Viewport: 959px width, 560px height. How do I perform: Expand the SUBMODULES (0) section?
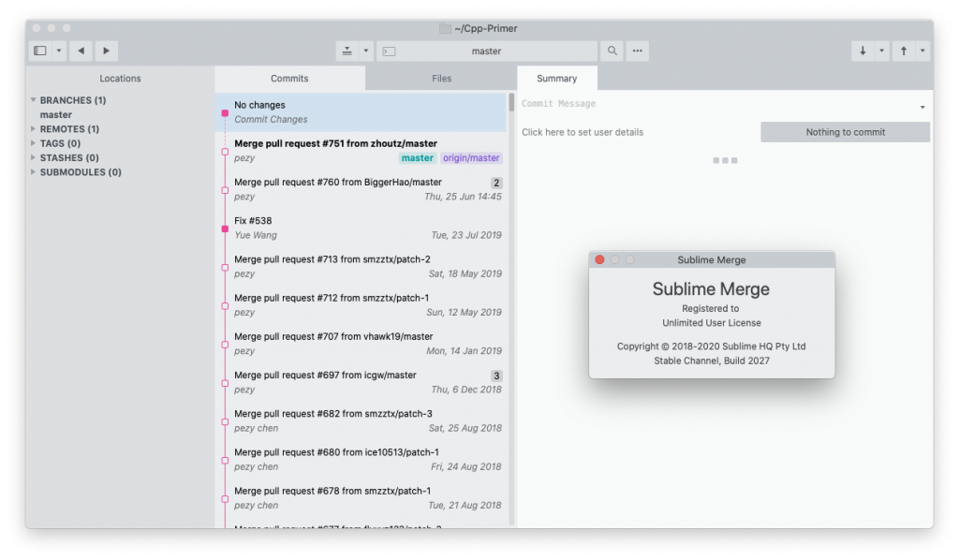[x=33, y=171]
